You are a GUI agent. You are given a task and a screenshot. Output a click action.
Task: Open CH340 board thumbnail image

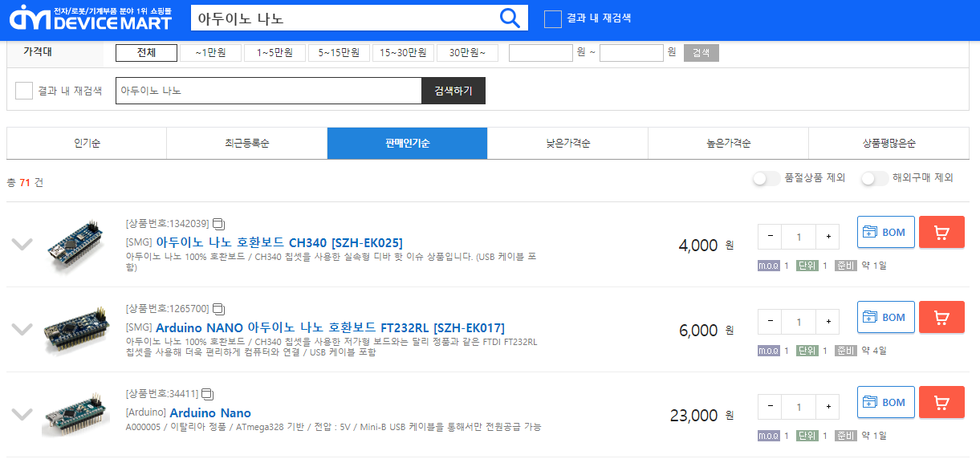point(75,244)
